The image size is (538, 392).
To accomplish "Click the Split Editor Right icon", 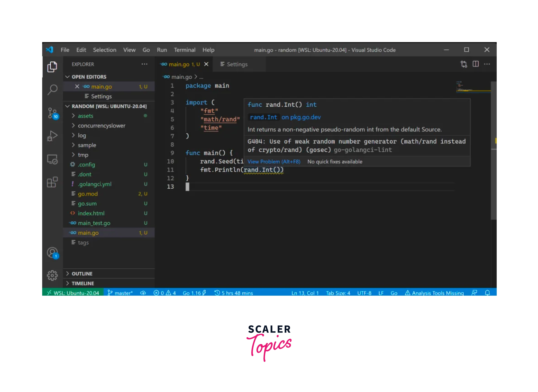I will 475,64.
